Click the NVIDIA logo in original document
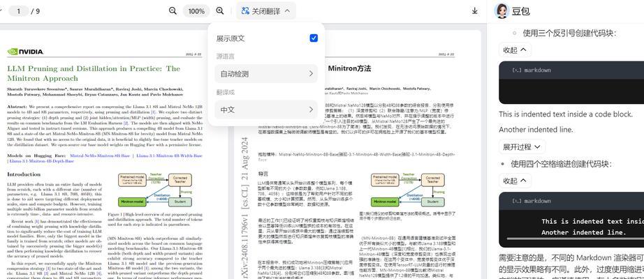Screen dimensions: 644x279 pos(25,52)
